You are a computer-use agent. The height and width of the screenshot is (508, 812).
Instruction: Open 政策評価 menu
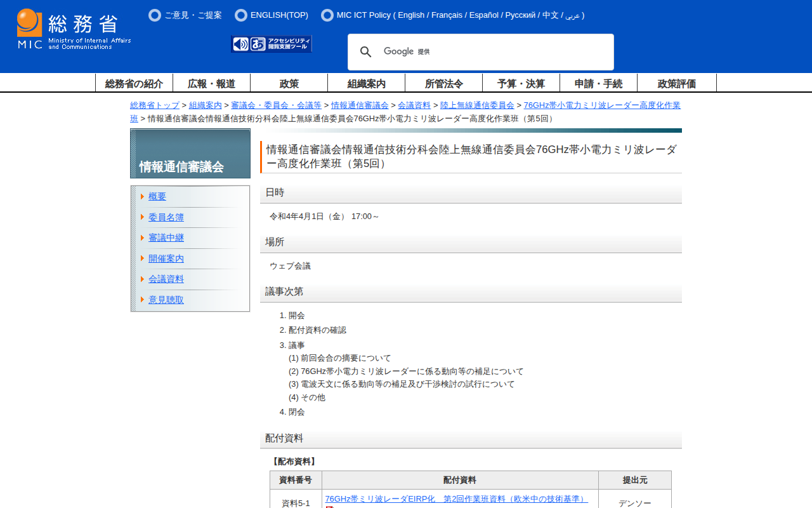(677, 83)
